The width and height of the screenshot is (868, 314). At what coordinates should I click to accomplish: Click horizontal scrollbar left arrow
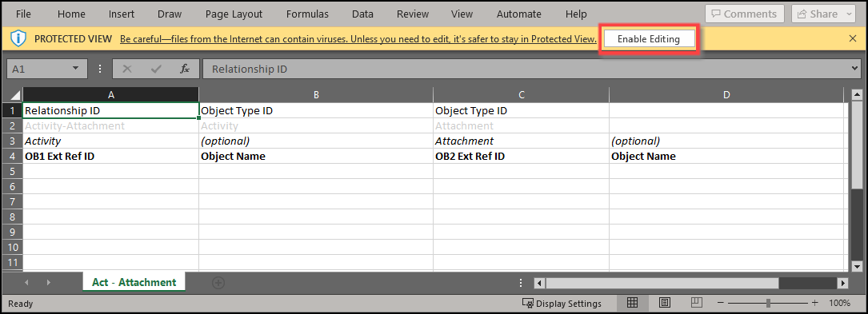point(538,283)
